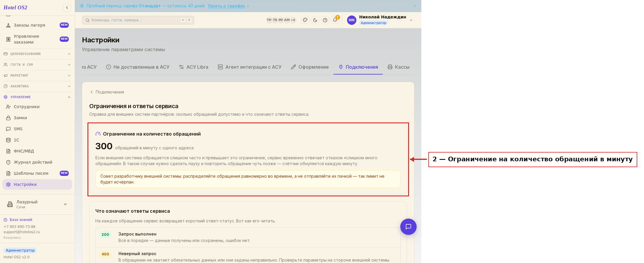The width and height of the screenshot is (644, 263).
Task: Open the Лазурный hotel selector dropdown
Action: 37,204
